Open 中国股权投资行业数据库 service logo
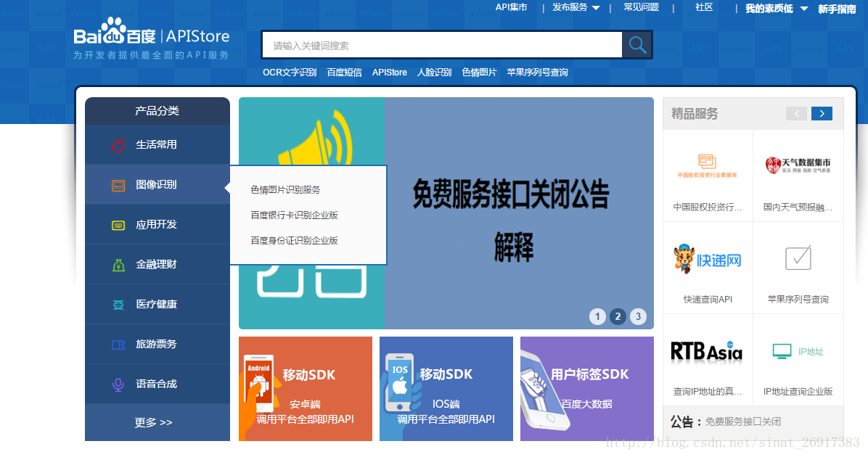868x457 pixels. (707, 165)
